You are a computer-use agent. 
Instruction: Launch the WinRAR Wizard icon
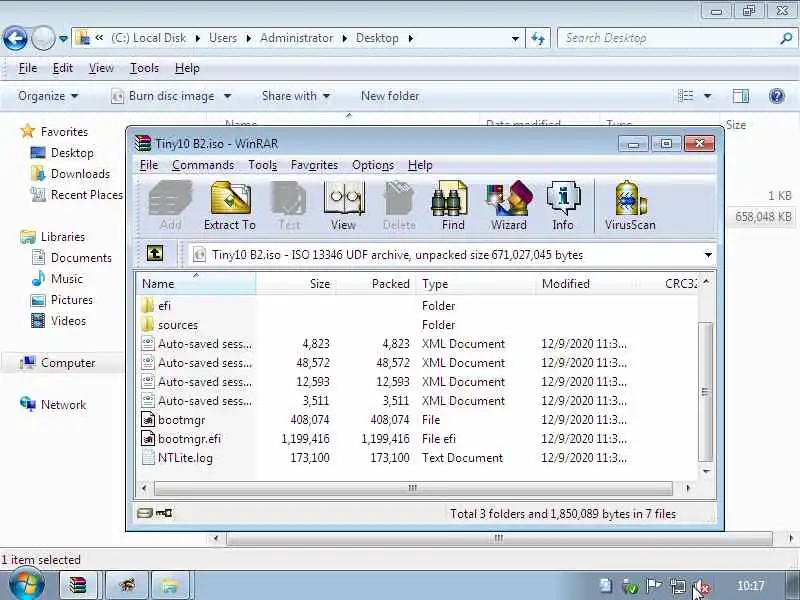pyautogui.click(x=509, y=206)
